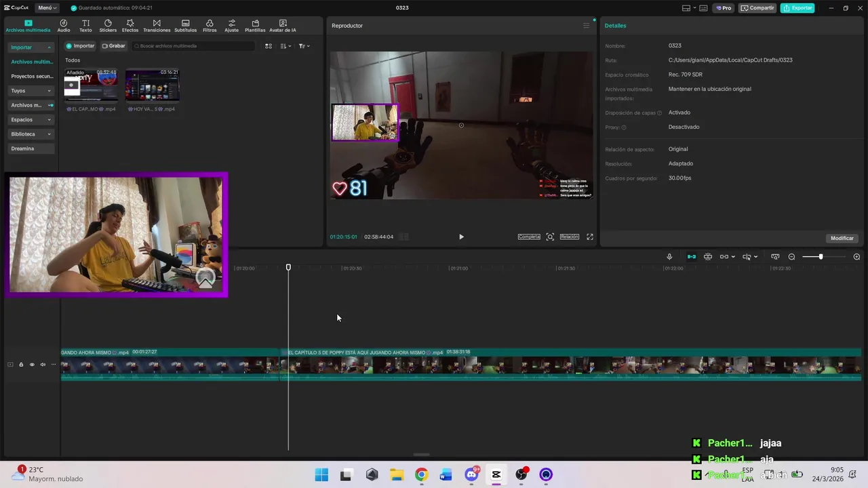
Task: Toggle the main track magnet option
Action: coord(692,257)
